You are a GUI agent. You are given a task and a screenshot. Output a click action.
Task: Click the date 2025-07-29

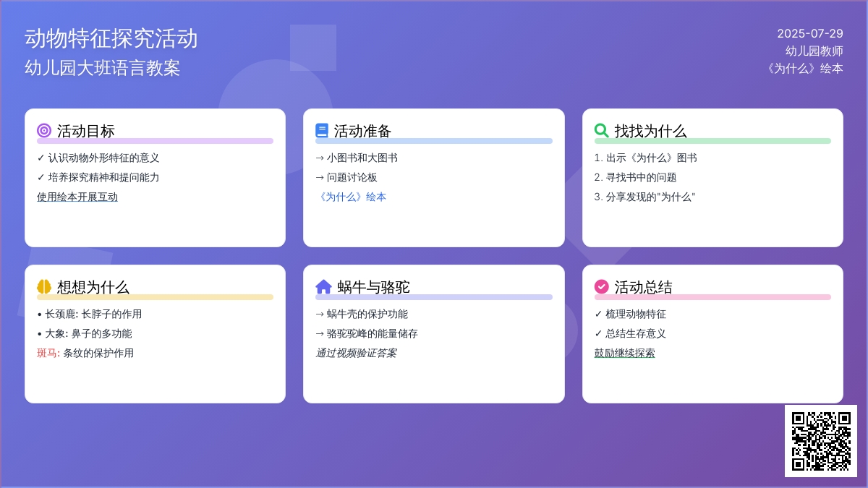coord(810,33)
